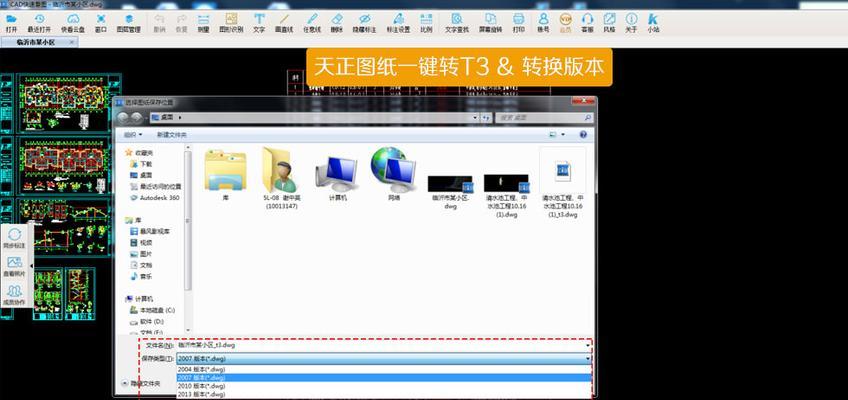Select the SL-08 user folder

(x=281, y=178)
